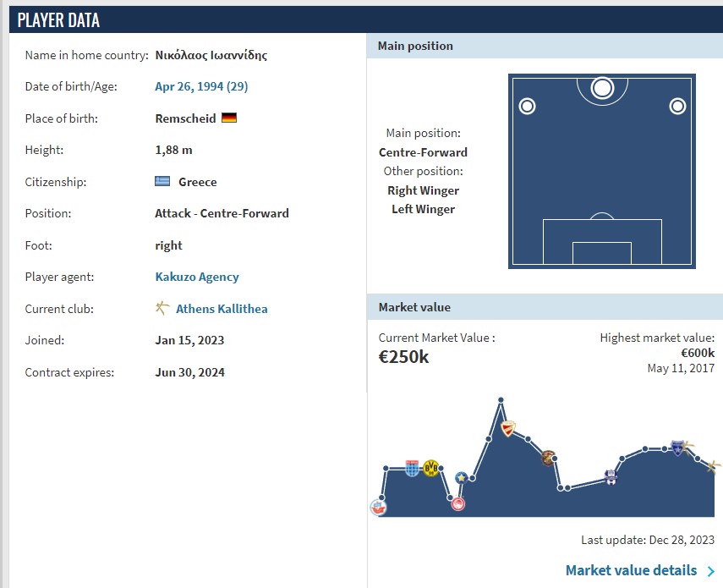Click the Athens Kallithea club logo icon

click(x=162, y=309)
